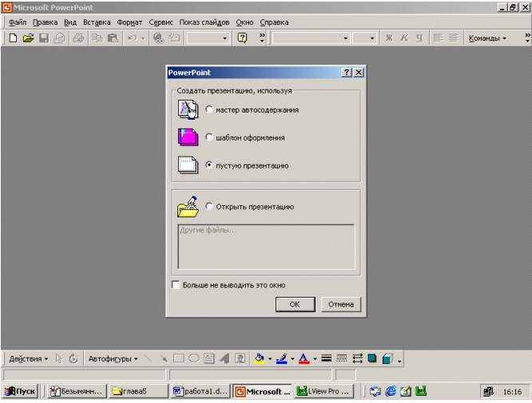Switch to работа1.d... taskbar window
The image size is (532, 403).
tap(200, 392)
